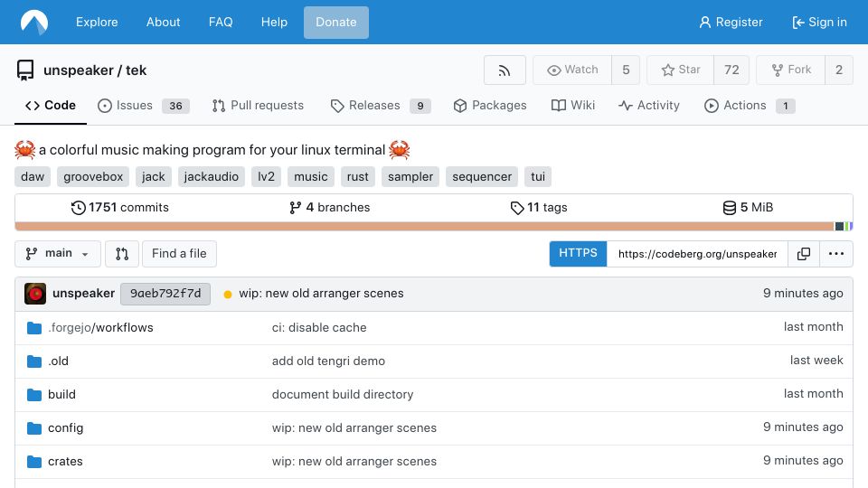This screenshot has width=868, height=488.
Task: Open the Help link
Action: (x=274, y=22)
